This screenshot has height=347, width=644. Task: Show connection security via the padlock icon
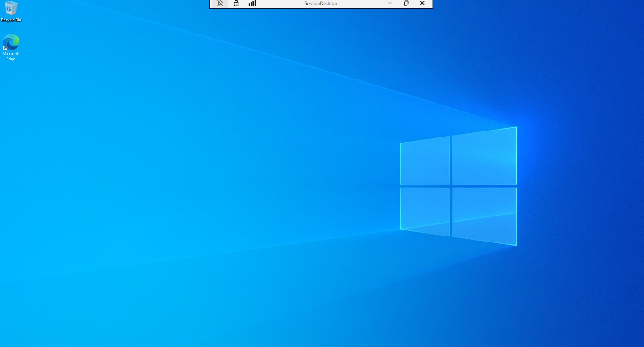pos(236,3)
